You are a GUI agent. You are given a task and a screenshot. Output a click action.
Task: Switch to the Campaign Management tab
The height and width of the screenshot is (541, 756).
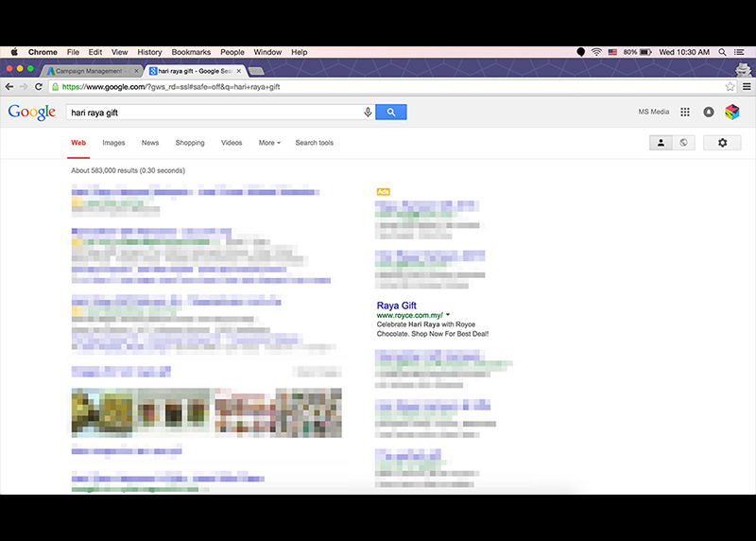(x=92, y=71)
